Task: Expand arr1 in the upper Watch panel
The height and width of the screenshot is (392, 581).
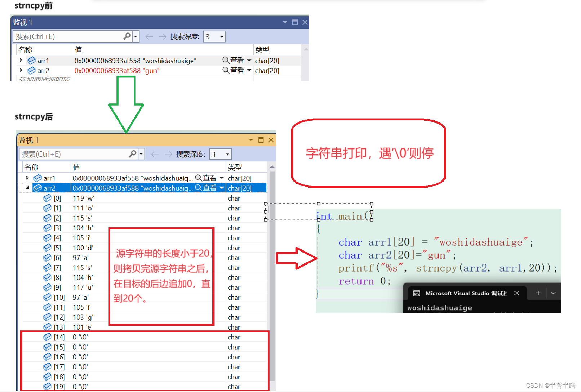Action: click(21, 60)
